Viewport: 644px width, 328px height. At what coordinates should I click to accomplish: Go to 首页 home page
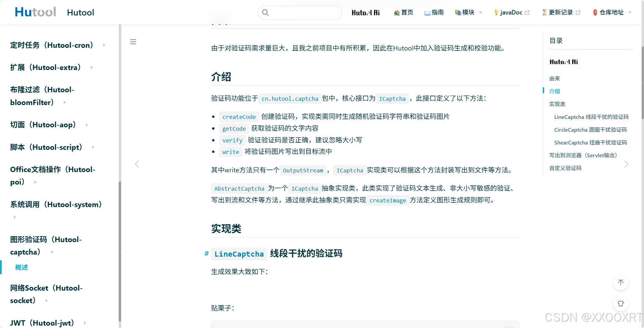coord(404,12)
